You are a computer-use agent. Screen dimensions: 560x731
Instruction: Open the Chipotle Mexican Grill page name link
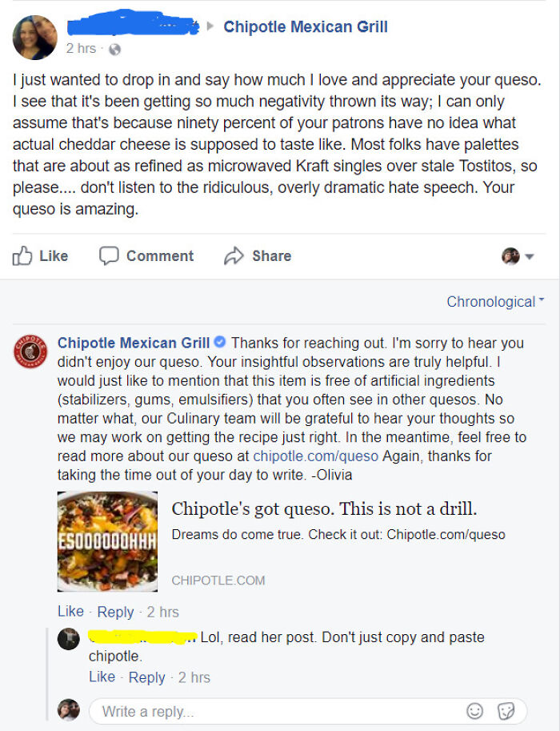coord(305,26)
